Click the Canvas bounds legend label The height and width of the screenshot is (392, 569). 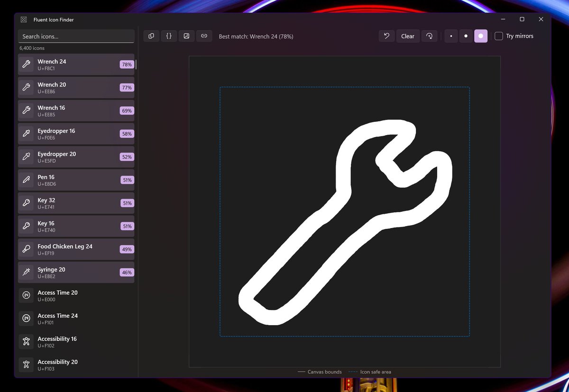coord(324,372)
